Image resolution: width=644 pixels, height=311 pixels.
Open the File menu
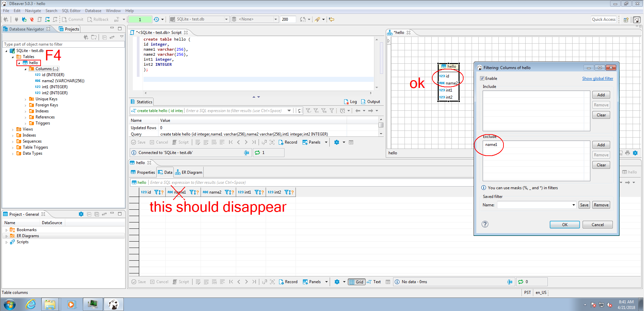pyautogui.click(x=6, y=11)
